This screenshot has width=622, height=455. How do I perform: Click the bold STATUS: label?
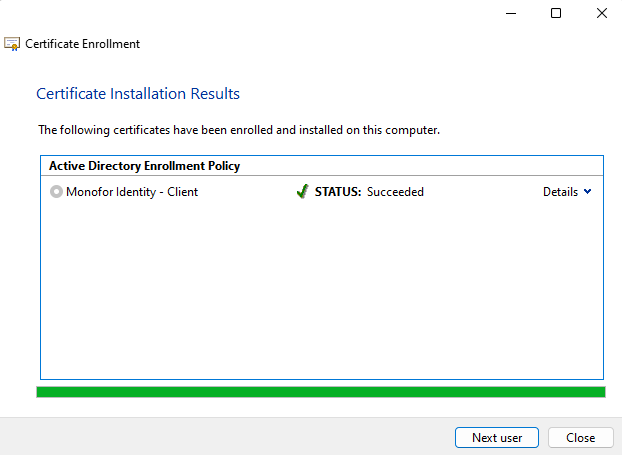tap(338, 192)
